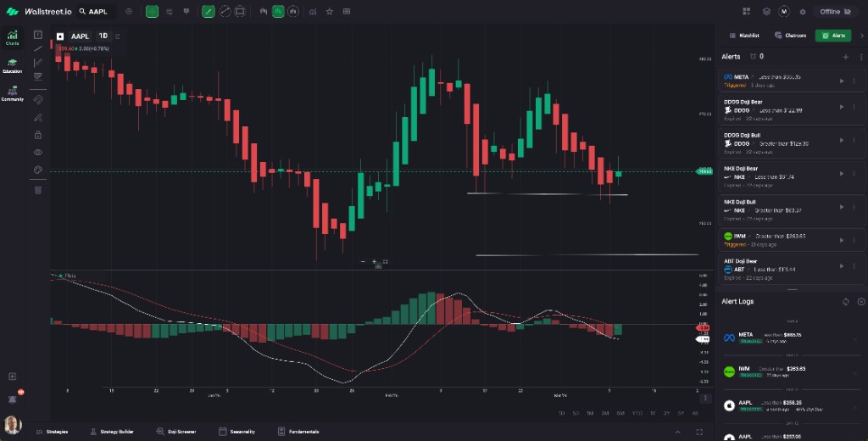868x441 pixels.
Task: Open the user profile avatar
Action: tap(12, 425)
